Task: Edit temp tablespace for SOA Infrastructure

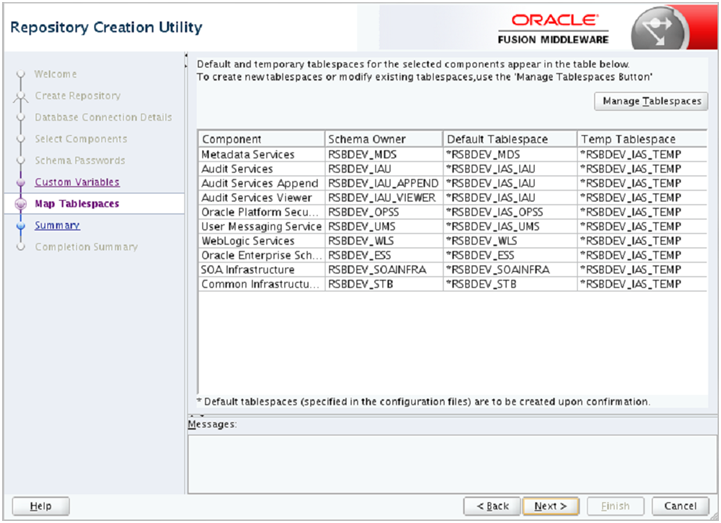Action: click(641, 270)
